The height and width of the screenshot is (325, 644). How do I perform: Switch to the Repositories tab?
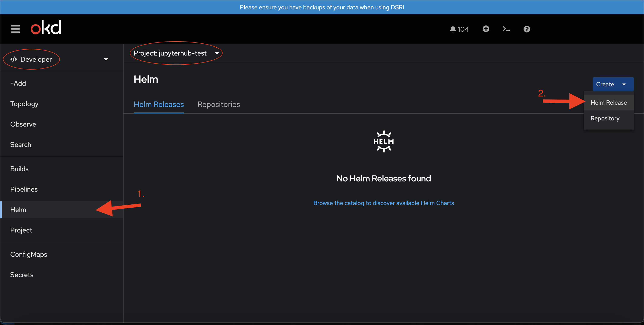click(x=218, y=104)
